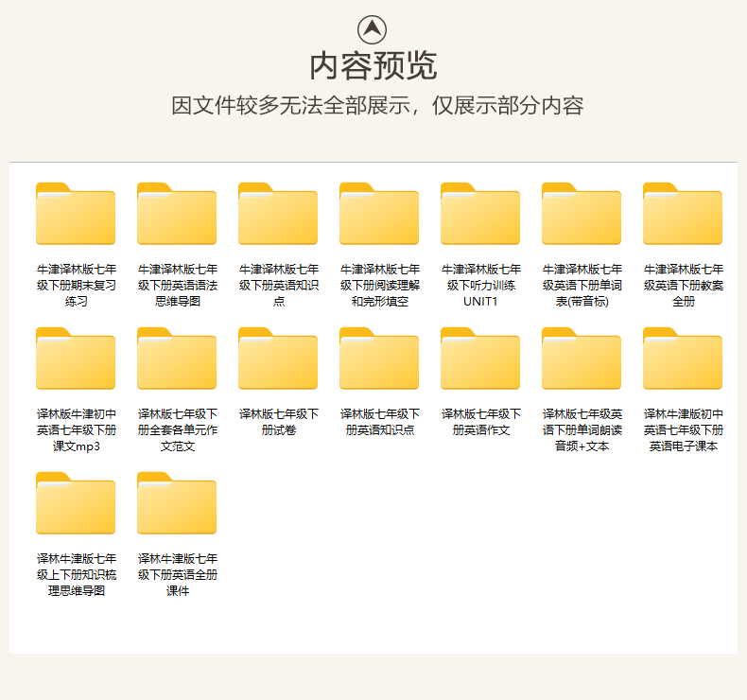Click the label 译林版七年级下册英语作文
The width and height of the screenshot is (747, 700).
coord(480,422)
